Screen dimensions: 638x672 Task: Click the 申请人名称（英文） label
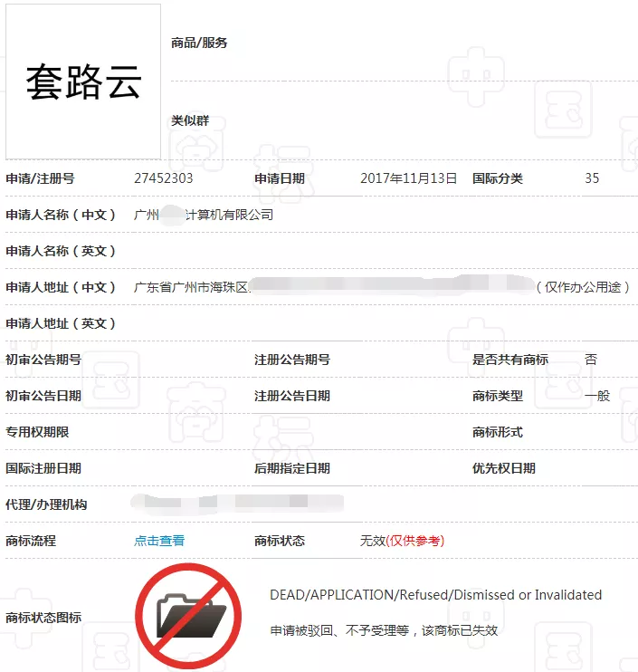point(62,251)
